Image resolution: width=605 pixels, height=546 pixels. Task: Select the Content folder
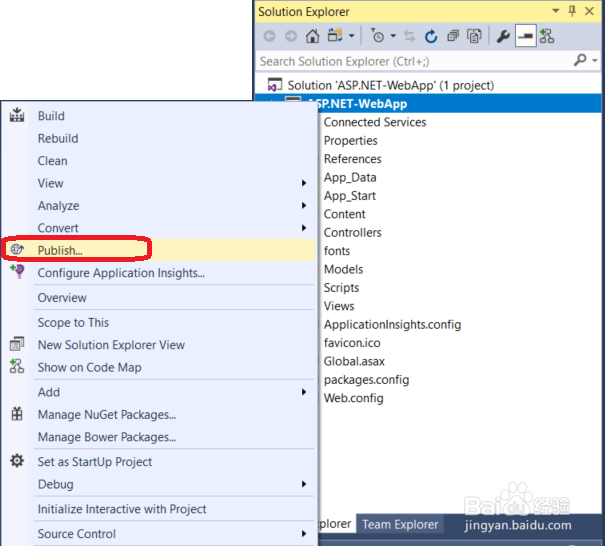tap(345, 214)
